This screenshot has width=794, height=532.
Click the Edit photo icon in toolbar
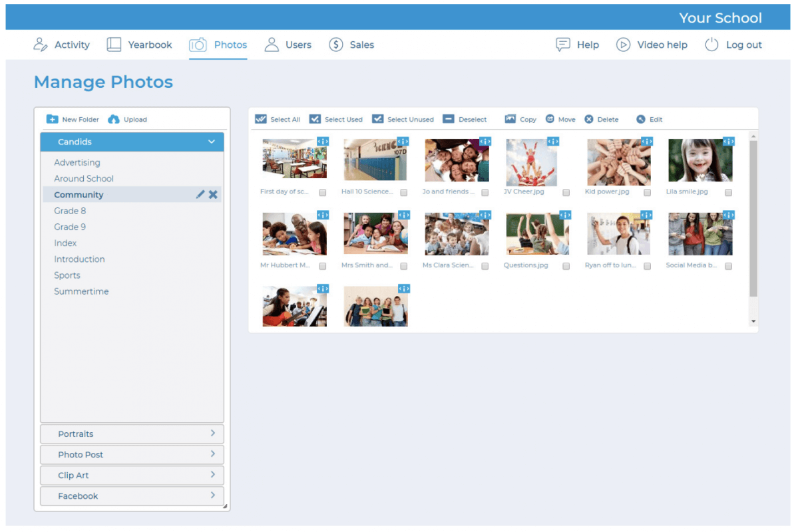pos(641,119)
